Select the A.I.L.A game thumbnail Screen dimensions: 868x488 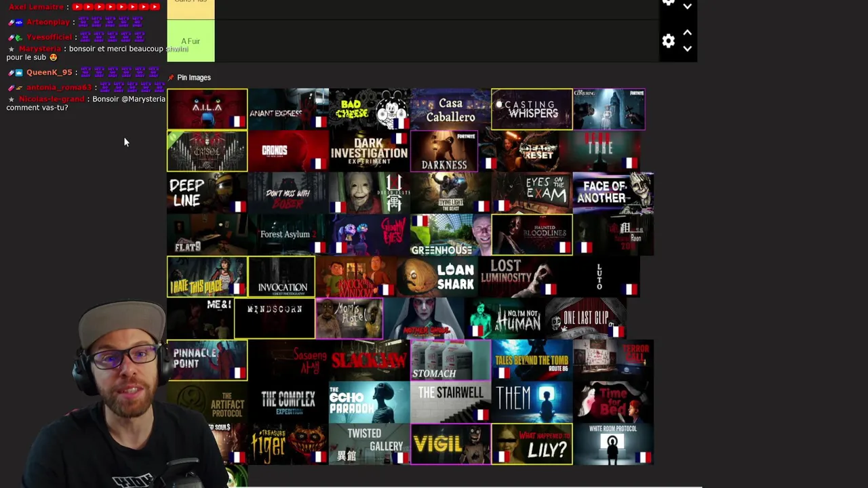click(207, 108)
